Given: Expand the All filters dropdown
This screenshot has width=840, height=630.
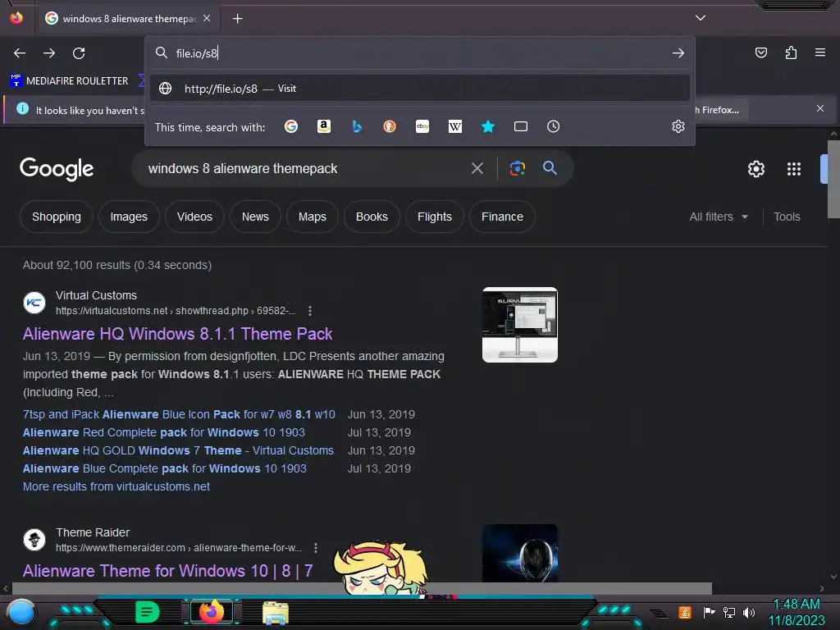Looking at the screenshot, I should [x=719, y=217].
